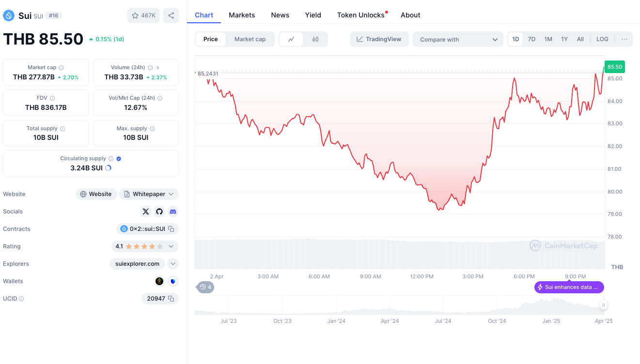Click the THB 277.87B market cap value
Image resolution: width=640 pixels, height=364 pixels.
33,77
